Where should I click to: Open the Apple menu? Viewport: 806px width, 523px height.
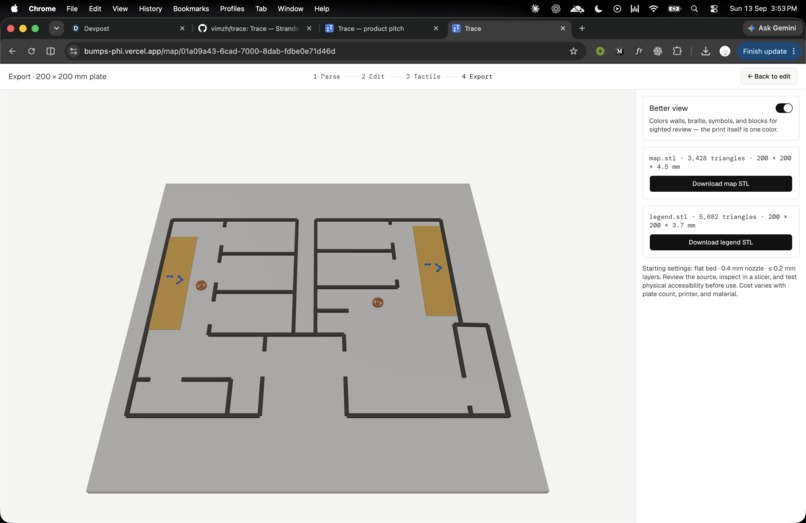pyautogui.click(x=14, y=9)
